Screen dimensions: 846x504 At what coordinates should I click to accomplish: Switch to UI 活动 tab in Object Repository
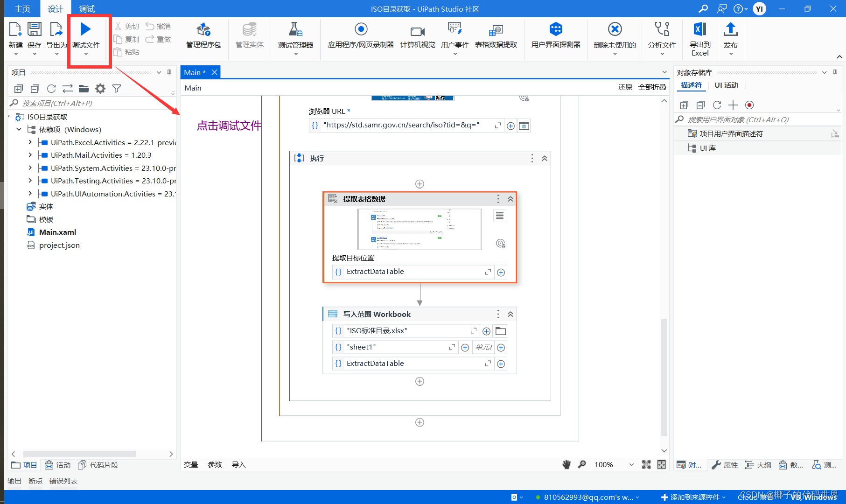coord(726,85)
